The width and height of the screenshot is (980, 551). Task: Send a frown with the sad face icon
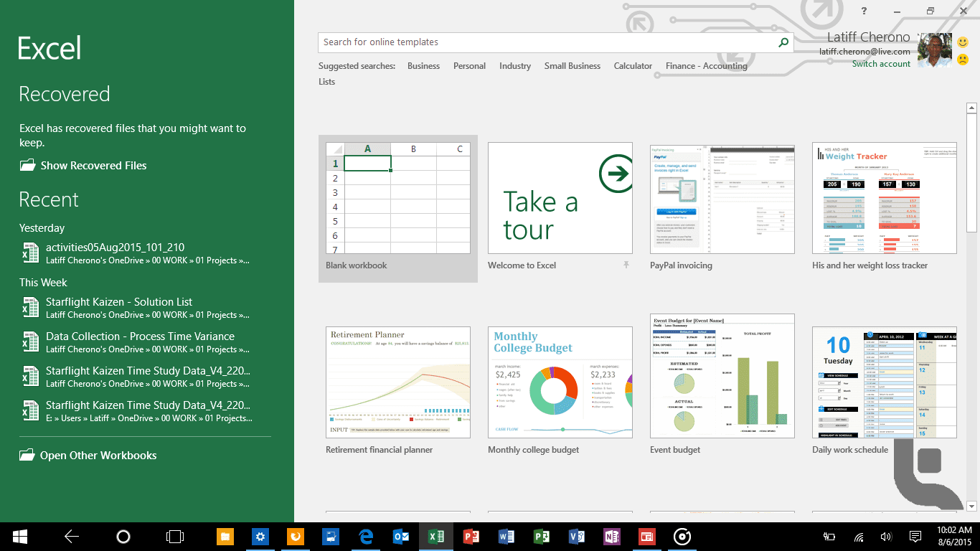click(x=963, y=60)
